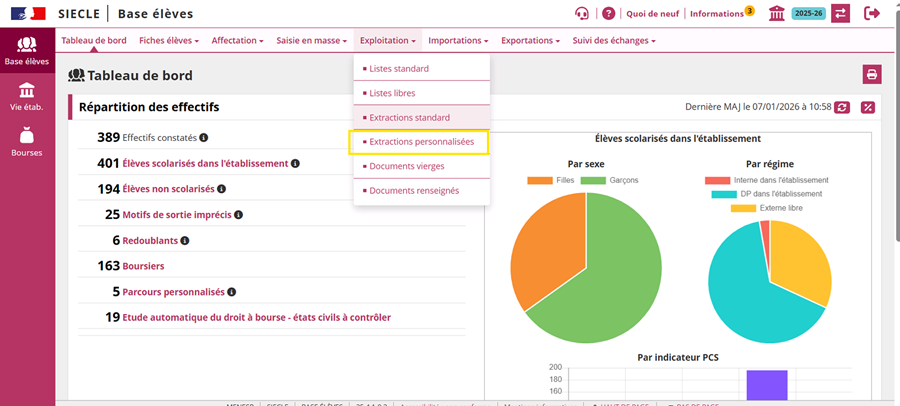Image resolution: width=900 pixels, height=406 pixels.
Task: Show info for Effectifs constatés
Action: [x=204, y=138]
